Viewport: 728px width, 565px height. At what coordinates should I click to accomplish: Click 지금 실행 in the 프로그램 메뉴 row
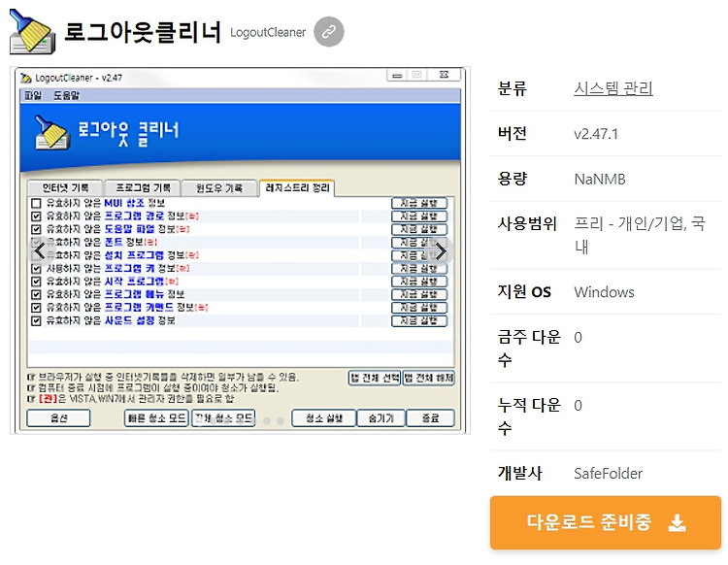pyautogui.click(x=419, y=294)
